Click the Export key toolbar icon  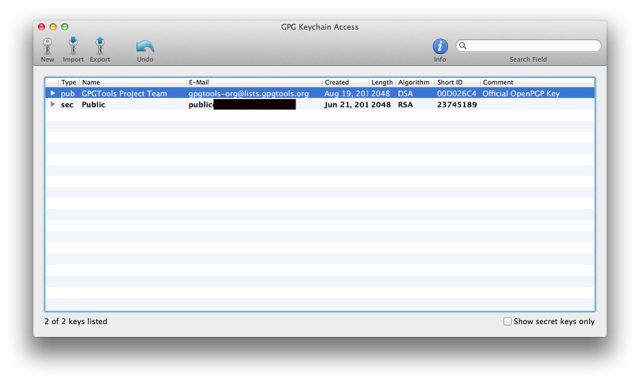click(x=100, y=46)
